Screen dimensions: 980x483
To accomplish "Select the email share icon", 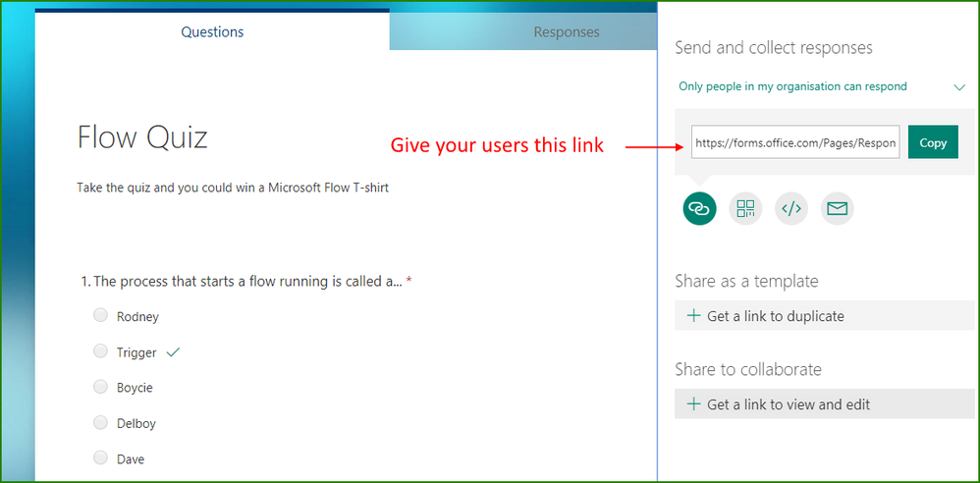I will point(837,209).
